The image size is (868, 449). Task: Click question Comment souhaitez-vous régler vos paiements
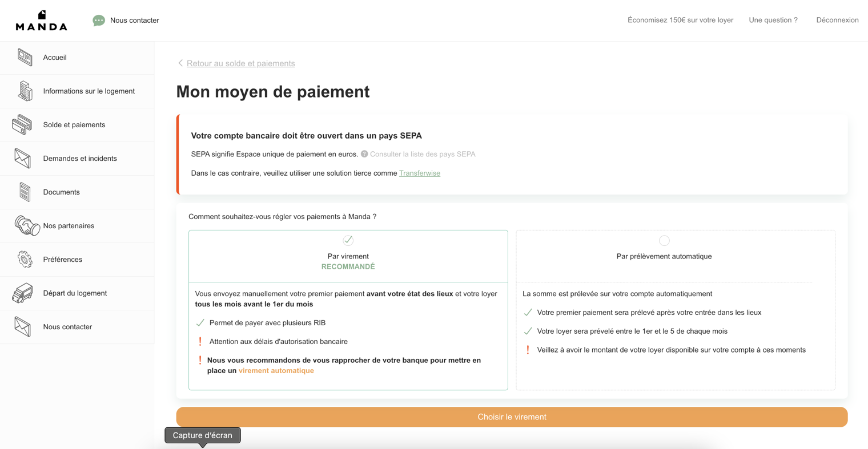pos(283,217)
